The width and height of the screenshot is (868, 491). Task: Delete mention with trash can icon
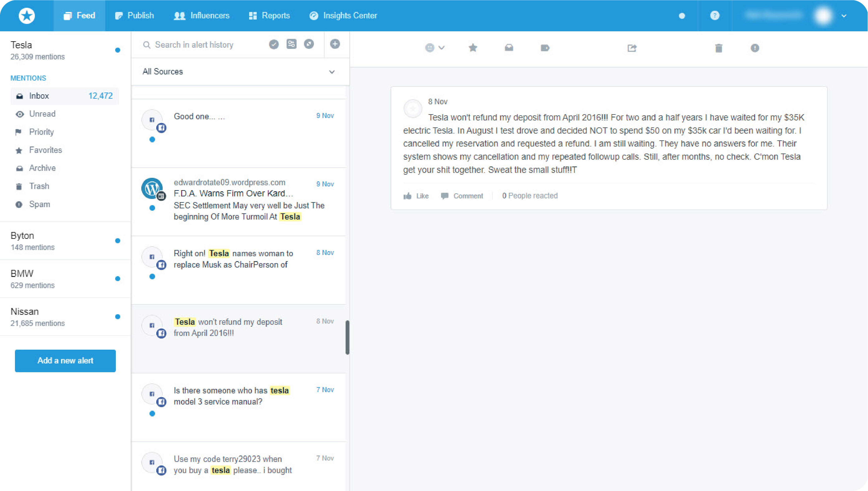coord(718,48)
